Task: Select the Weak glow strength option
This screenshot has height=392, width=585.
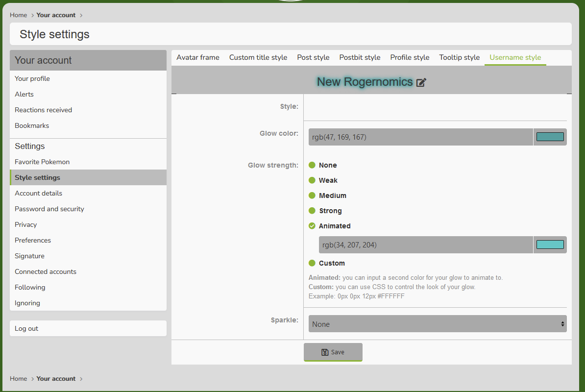Action: tap(312, 180)
